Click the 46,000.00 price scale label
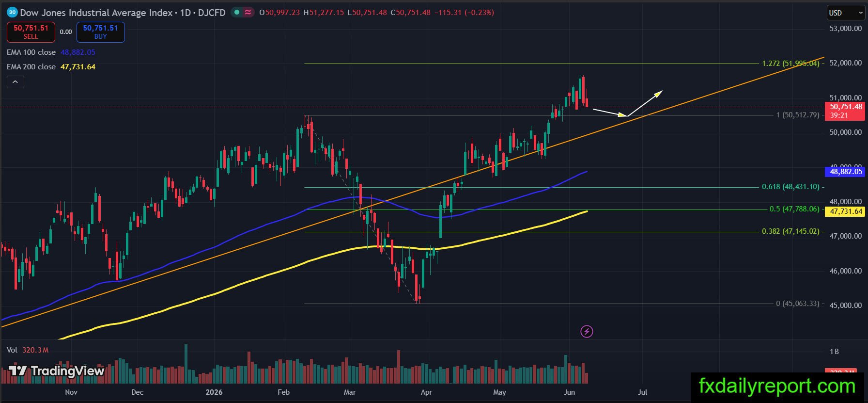This screenshot has width=868, height=403. pos(846,271)
